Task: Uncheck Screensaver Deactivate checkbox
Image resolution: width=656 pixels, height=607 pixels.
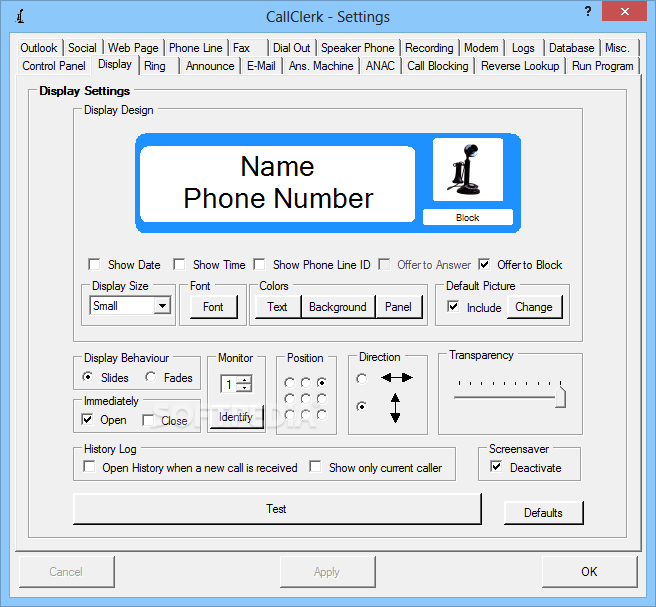Action: (496, 466)
